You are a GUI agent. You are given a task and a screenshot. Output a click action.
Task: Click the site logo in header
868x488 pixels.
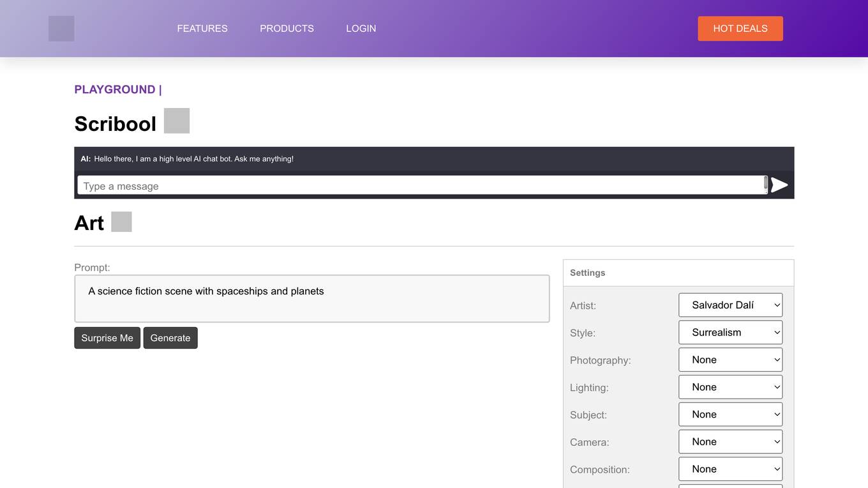point(61,29)
